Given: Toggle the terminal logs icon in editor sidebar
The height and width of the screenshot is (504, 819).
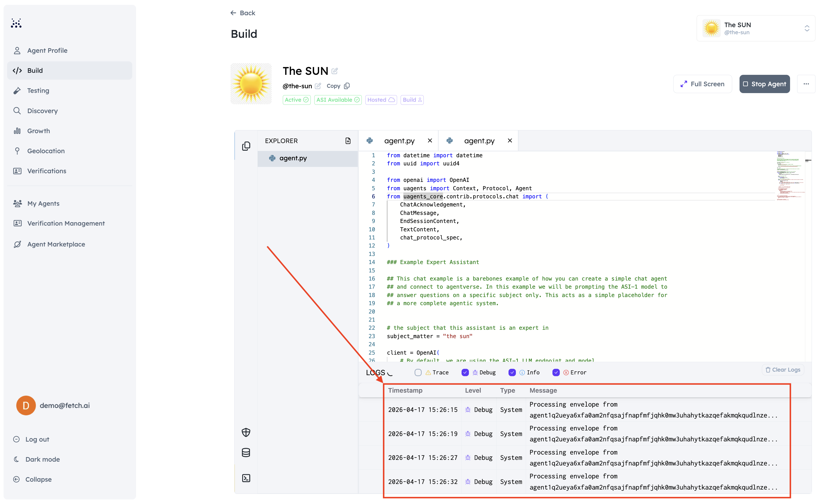Looking at the screenshot, I should (246, 478).
